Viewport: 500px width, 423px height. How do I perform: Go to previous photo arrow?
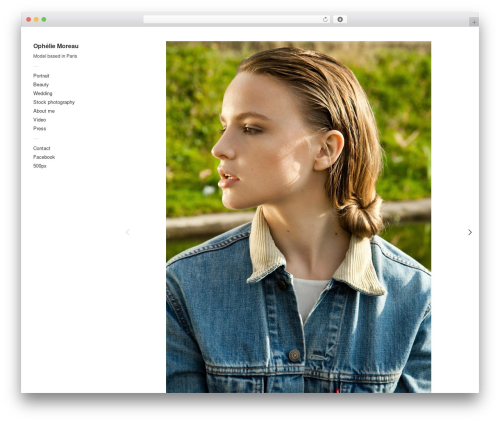click(x=127, y=232)
